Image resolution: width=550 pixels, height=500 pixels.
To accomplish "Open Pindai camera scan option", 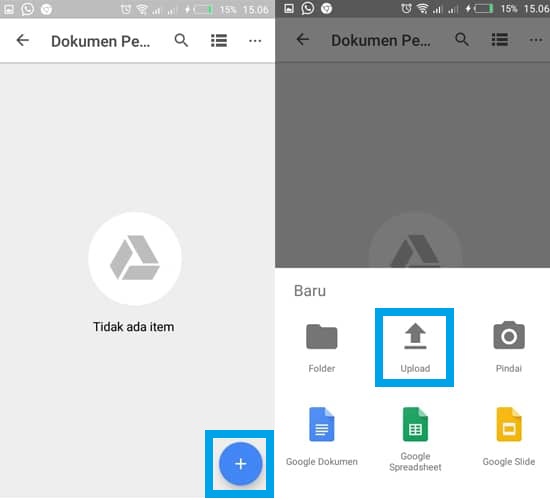I will [x=509, y=347].
